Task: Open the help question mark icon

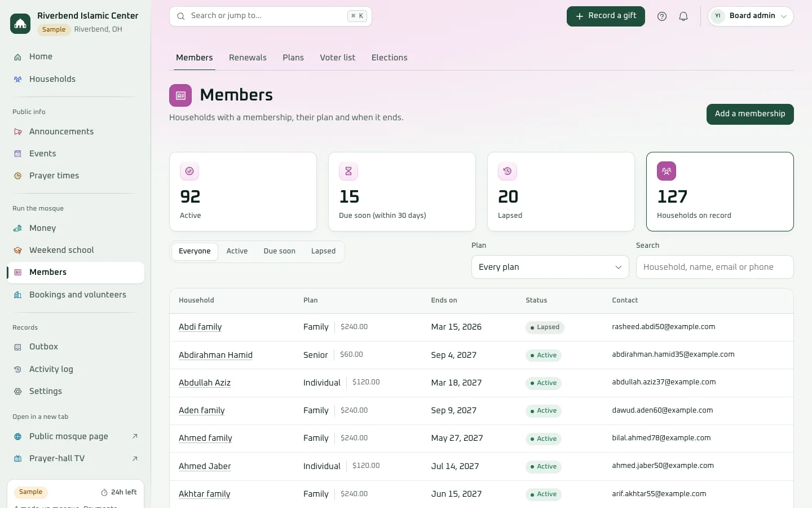Action: [662, 16]
